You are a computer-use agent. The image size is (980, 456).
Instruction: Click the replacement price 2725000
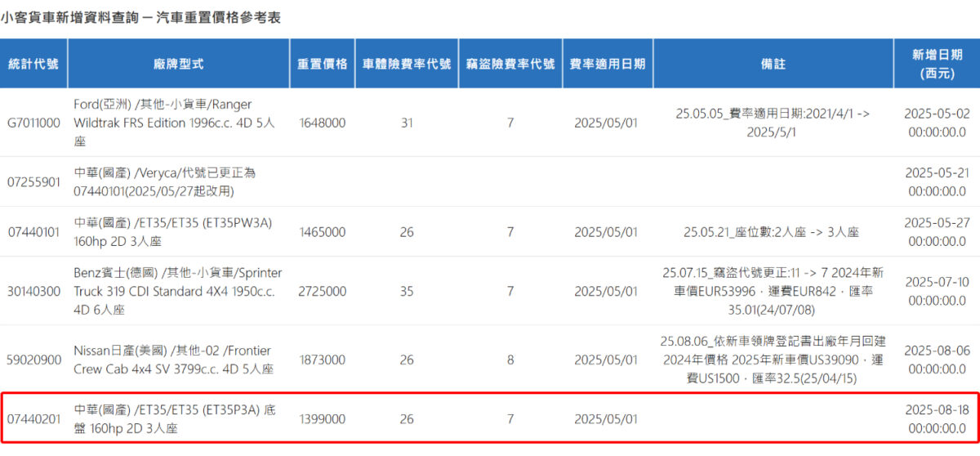[x=322, y=291]
